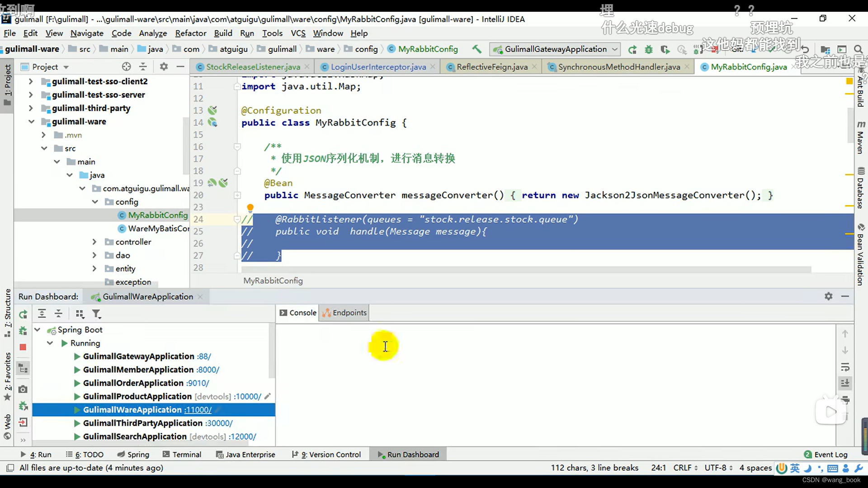Click the Event Log status bar button
This screenshot has height=488, width=868.
(831, 455)
